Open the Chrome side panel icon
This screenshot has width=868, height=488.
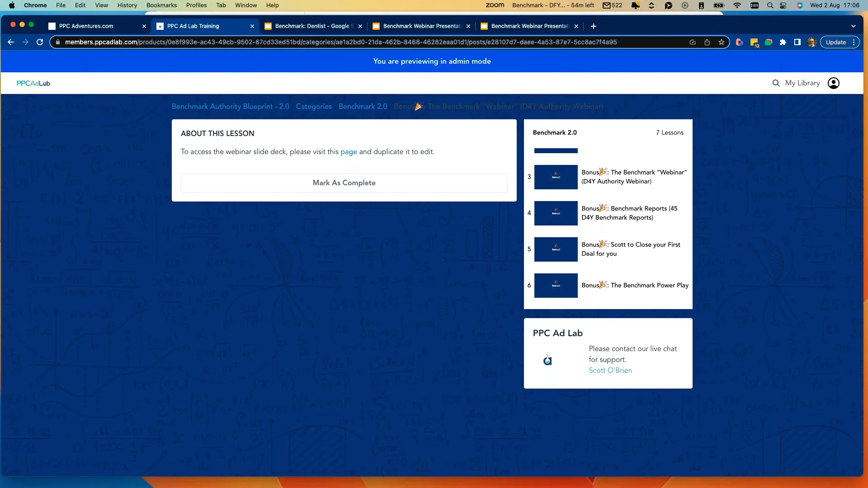pyautogui.click(x=797, y=42)
